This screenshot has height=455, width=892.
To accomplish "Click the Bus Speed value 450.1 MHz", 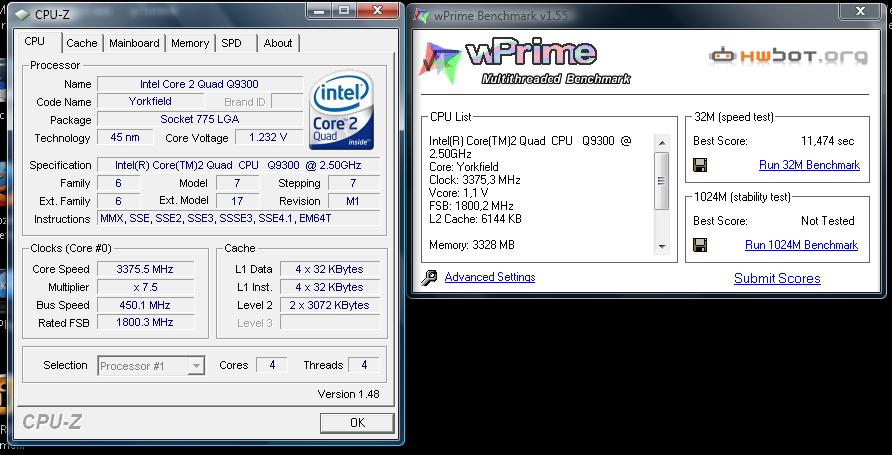I will click(x=145, y=305).
